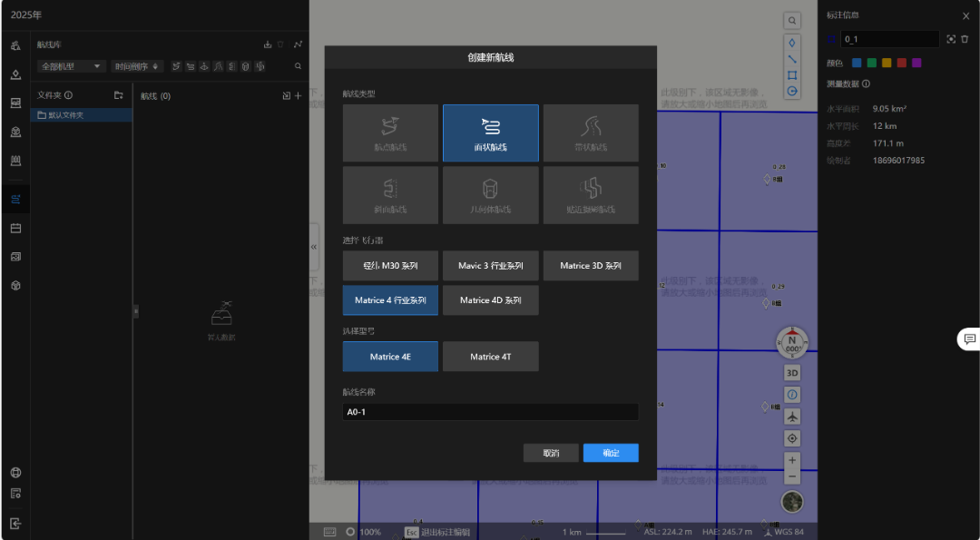Edit the annotation name field 0_1
Screen dimensions: 980x540
coord(889,39)
